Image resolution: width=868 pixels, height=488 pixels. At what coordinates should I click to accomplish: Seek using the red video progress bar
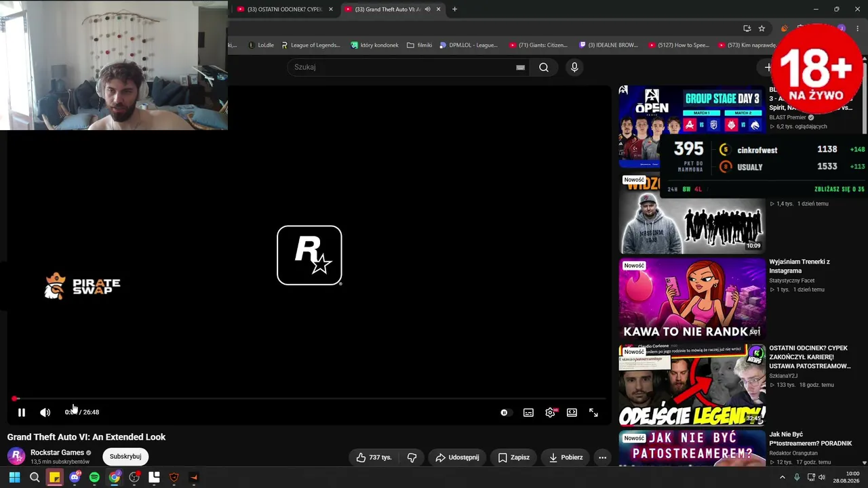(309, 399)
